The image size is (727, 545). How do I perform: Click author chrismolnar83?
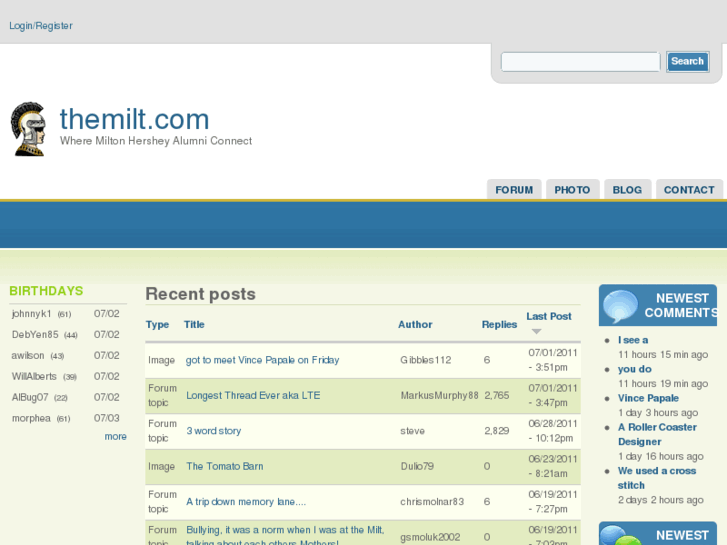[432, 501]
